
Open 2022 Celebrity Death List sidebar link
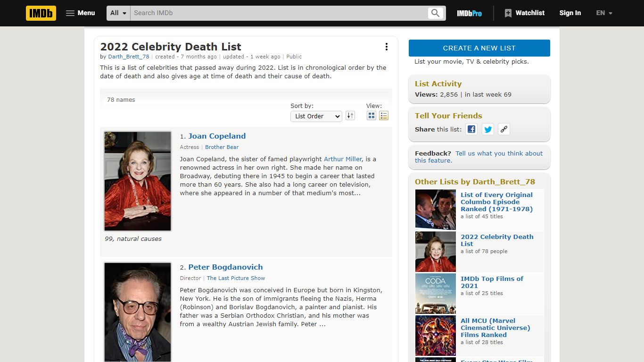coord(497,240)
